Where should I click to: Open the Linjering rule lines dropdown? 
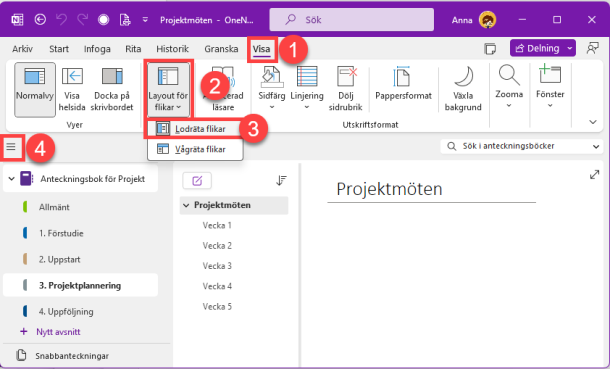307,88
